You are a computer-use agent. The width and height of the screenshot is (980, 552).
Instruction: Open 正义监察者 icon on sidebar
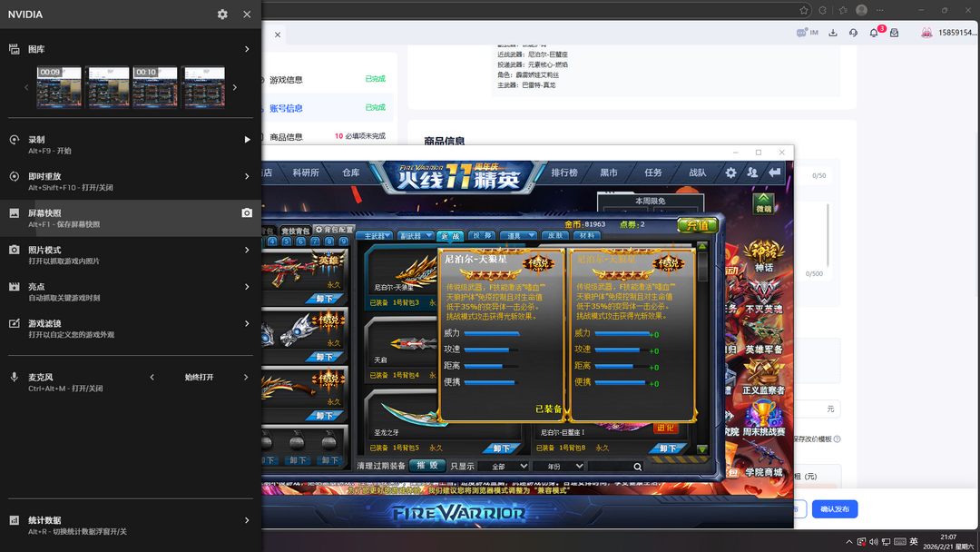764,378
